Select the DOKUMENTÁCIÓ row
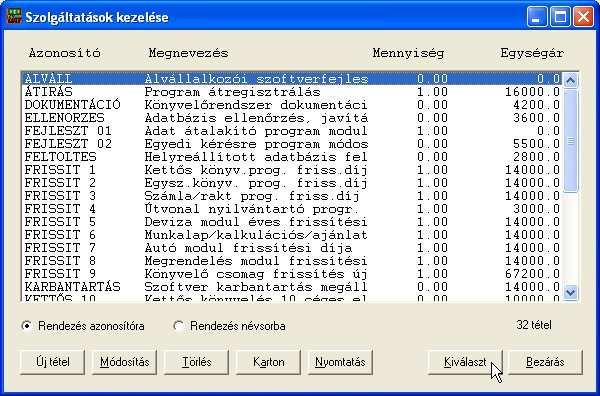The height and width of the screenshot is (396, 600). tap(292, 105)
